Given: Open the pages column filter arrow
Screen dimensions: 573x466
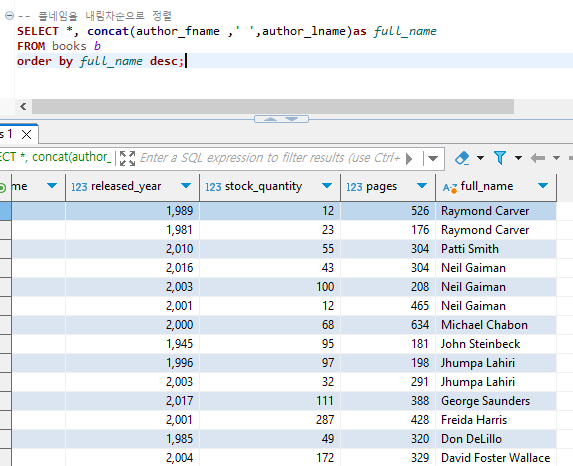Looking at the screenshot, I should point(422,186).
